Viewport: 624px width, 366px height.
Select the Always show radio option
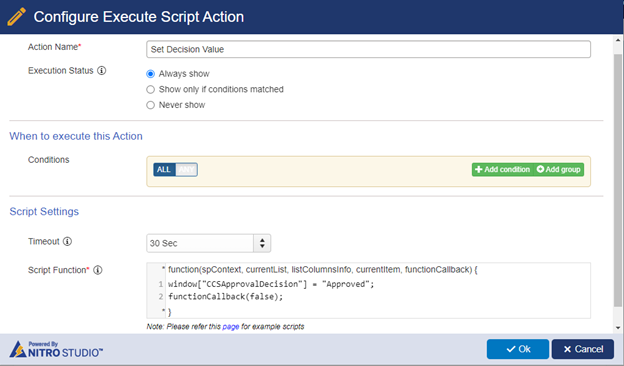pos(150,74)
